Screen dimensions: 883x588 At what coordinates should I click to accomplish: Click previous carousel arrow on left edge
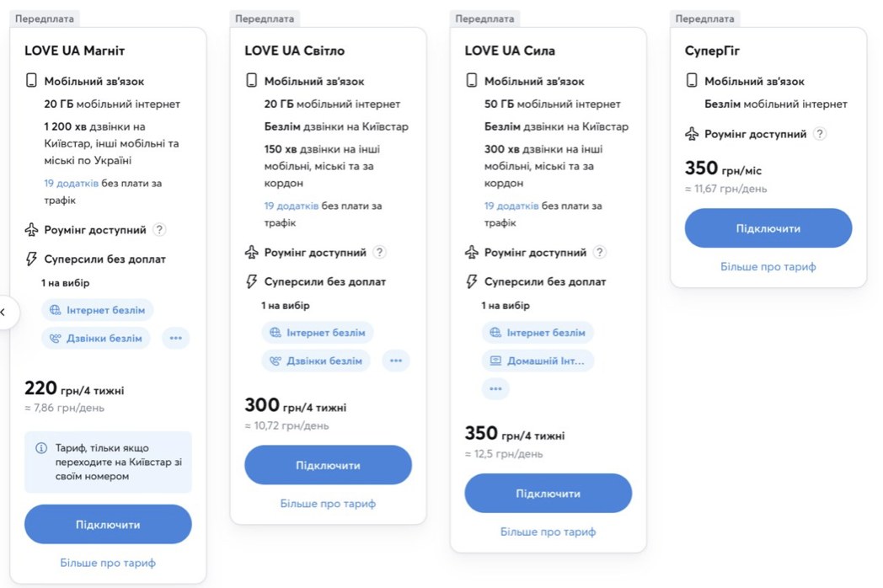pyautogui.click(x=4, y=312)
